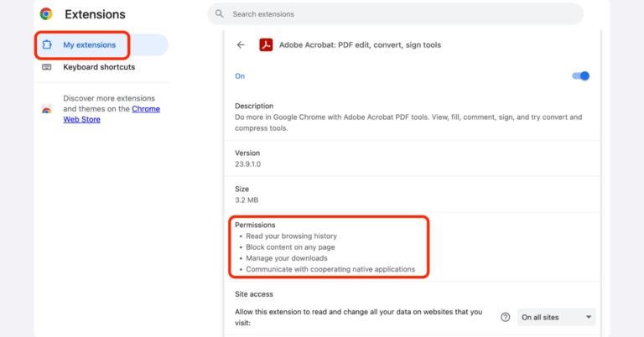Viewport: 644px width, 337px height.
Task: Open Keyboard shortcuts in the sidebar
Action: pos(99,67)
